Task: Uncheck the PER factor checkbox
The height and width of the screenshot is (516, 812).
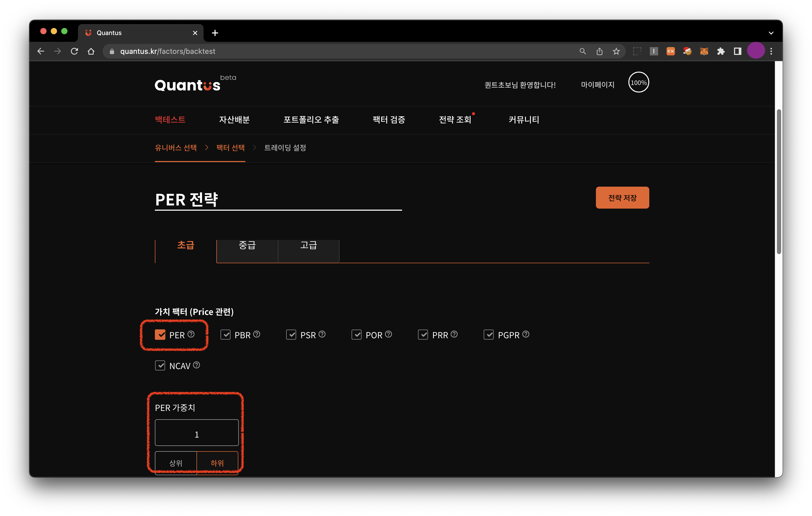Action: 160,335
